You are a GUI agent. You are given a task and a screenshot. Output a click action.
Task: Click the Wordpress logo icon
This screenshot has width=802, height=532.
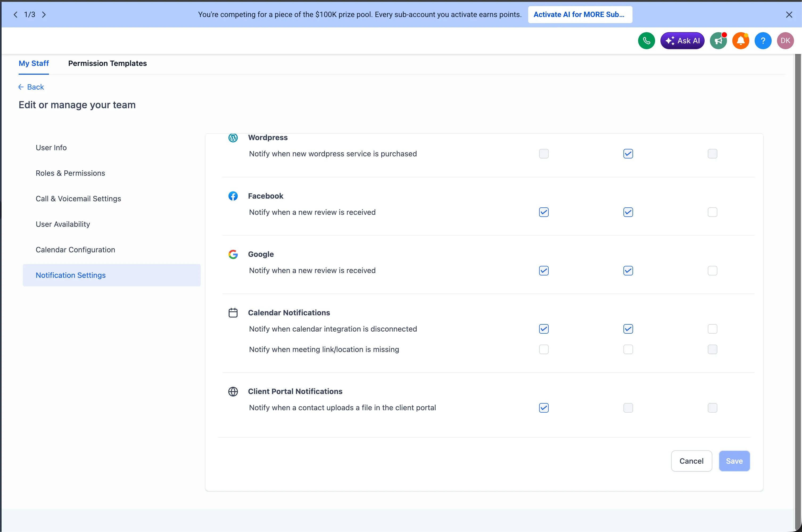point(233,137)
